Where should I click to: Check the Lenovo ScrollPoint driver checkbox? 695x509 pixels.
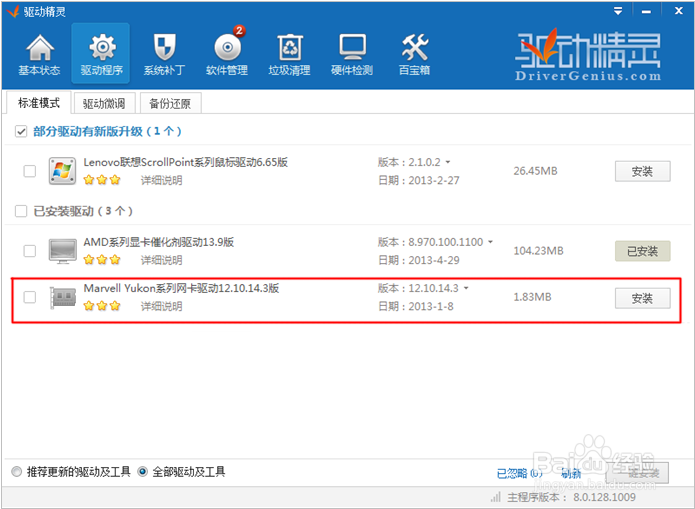point(30,171)
